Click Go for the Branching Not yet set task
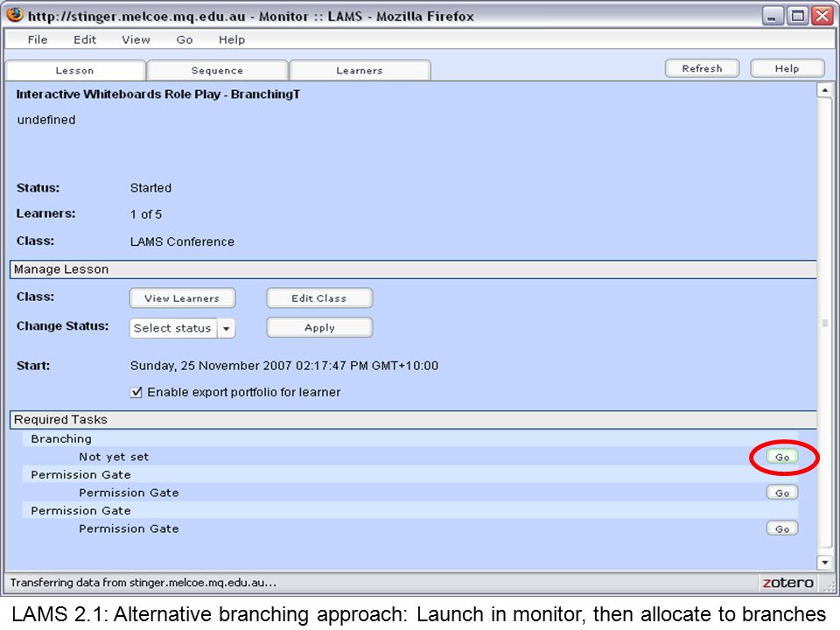This screenshot has height=630, width=840. (x=782, y=457)
